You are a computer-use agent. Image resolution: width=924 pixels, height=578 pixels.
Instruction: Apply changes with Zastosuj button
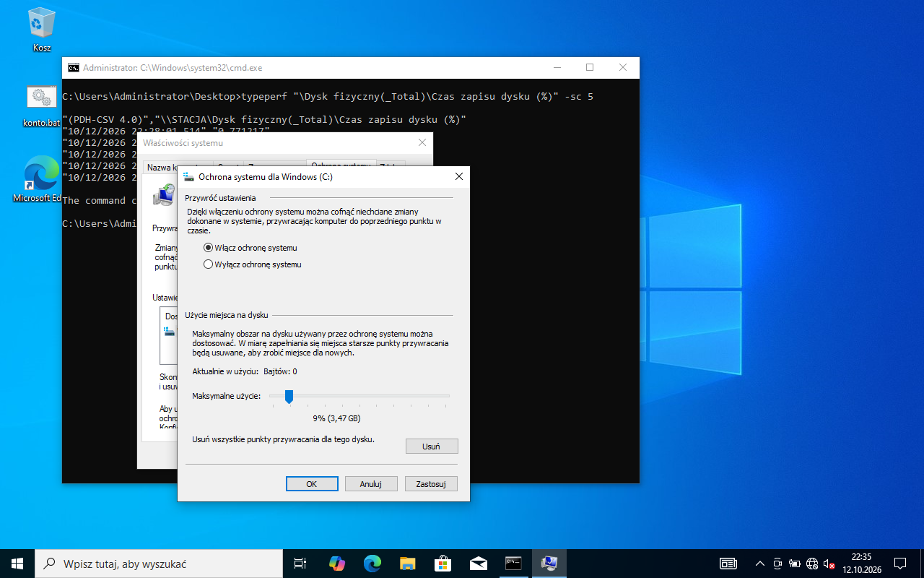[432, 484]
